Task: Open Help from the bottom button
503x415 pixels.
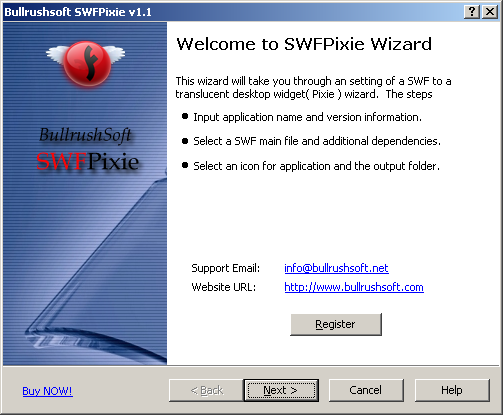Action: [452, 390]
